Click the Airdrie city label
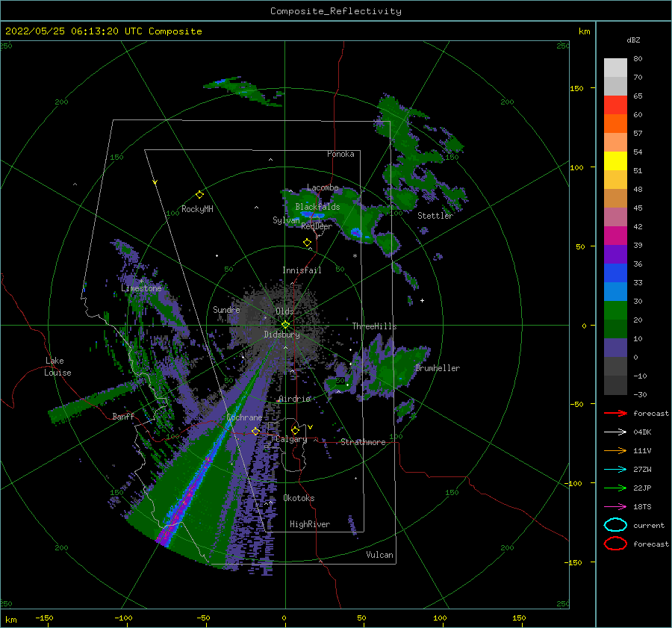 (x=294, y=399)
